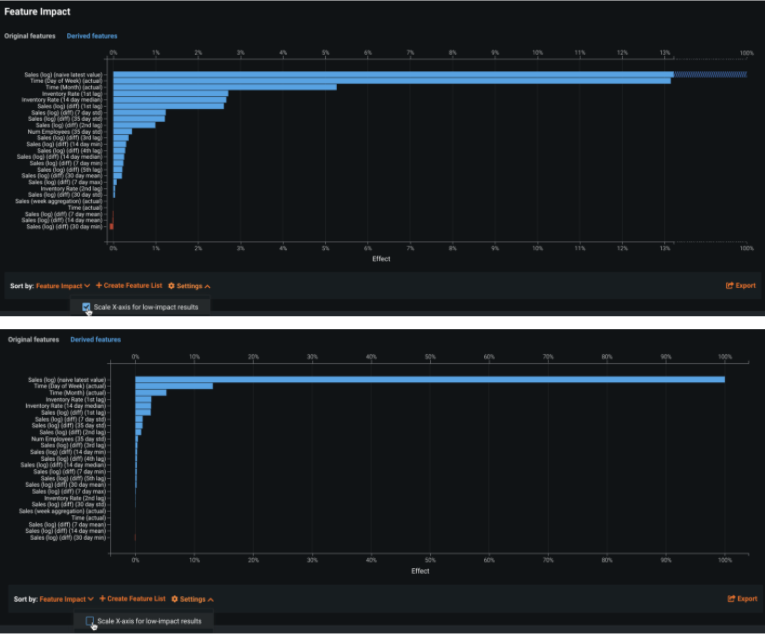The image size is (765, 634).
Task: Click the Time (Day of Week) bar in upper chart
Action: [x=390, y=80]
